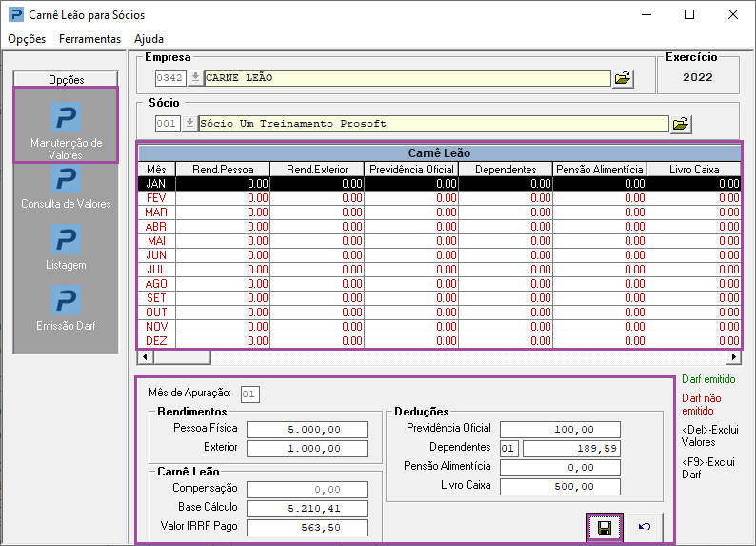The height and width of the screenshot is (546, 756).
Task: Click the <Del>-Exclui Valores hint
Action: (x=709, y=435)
